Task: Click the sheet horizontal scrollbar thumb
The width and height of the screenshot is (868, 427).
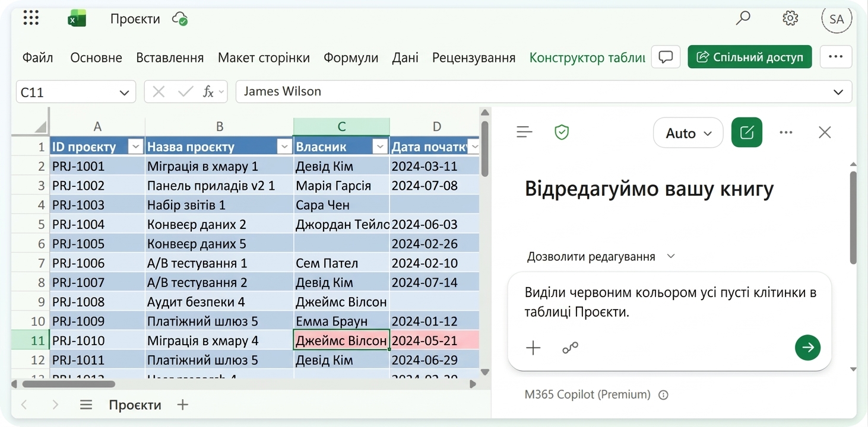Action: coord(68,384)
